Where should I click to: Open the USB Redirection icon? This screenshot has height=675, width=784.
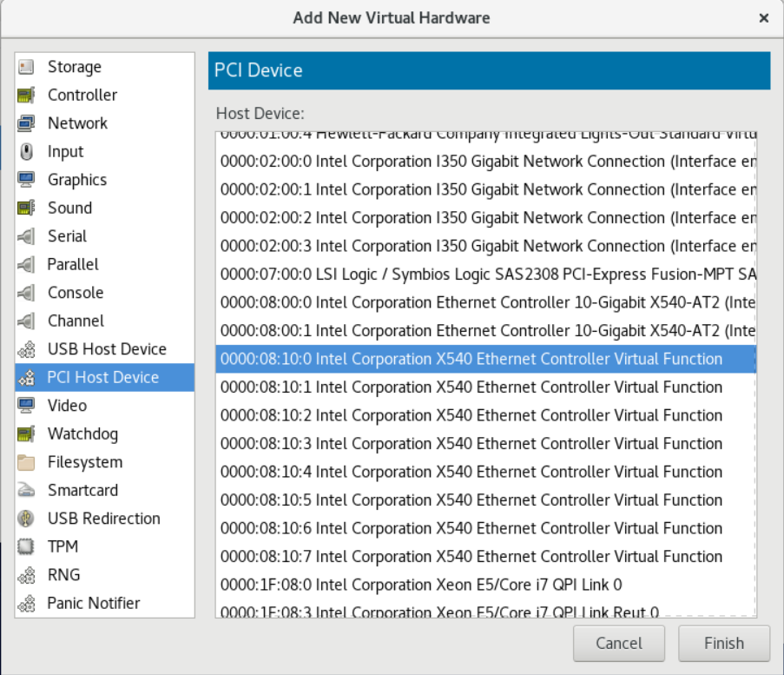click(x=26, y=519)
